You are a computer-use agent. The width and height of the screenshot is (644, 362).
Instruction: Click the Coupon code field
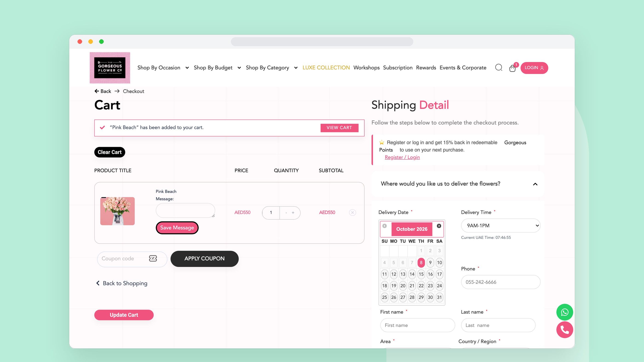point(132,259)
